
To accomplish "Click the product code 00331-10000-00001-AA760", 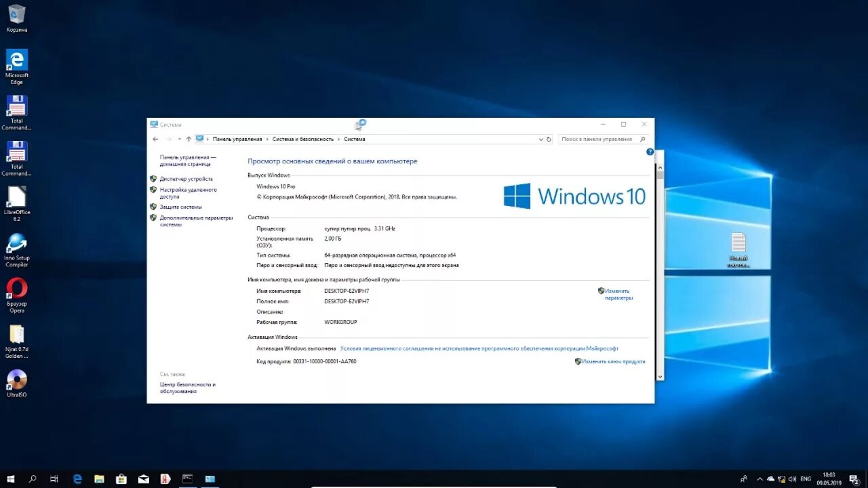I will [325, 361].
